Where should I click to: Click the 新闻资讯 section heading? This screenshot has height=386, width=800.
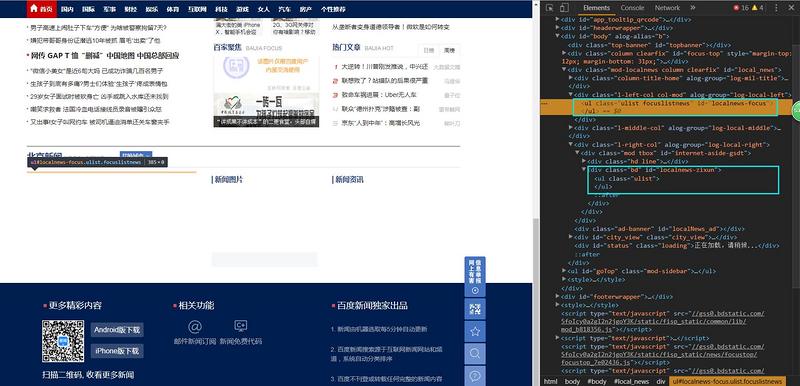pos(348,179)
